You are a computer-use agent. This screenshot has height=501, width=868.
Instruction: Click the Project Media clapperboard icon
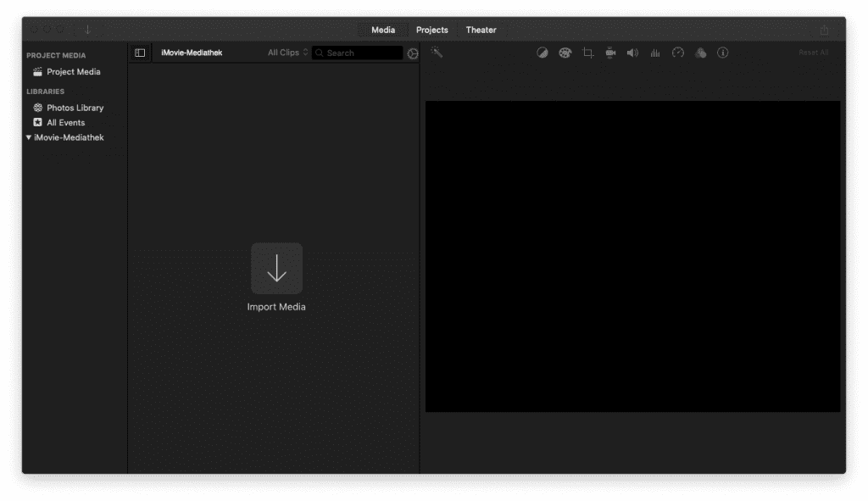tap(37, 71)
